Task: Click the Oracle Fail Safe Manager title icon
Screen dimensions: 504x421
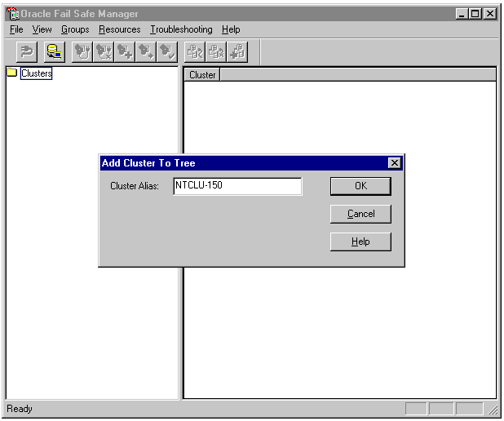Action: pos(12,14)
